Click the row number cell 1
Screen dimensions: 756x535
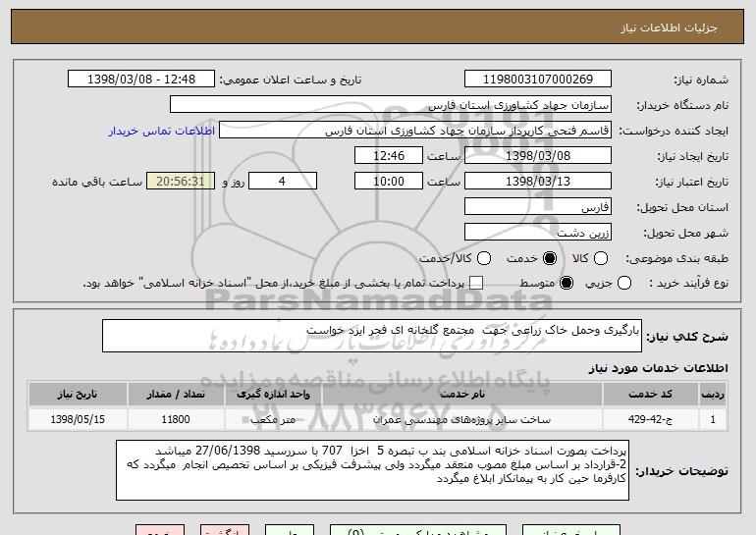click(x=713, y=419)
